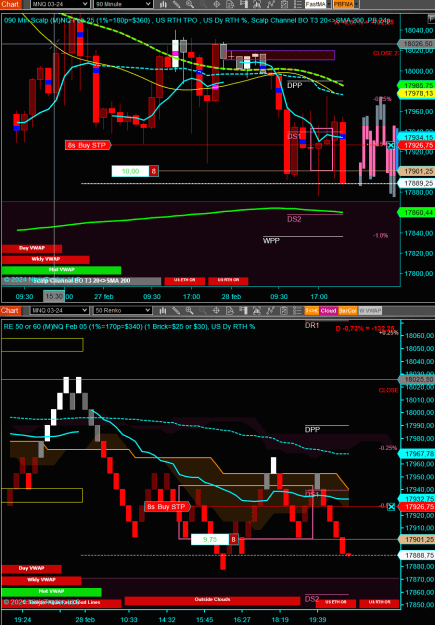Open the MNQ 03-24 instrument dropdown in top chart
Viewport: 435px width, 625px height.
(60, 4)
